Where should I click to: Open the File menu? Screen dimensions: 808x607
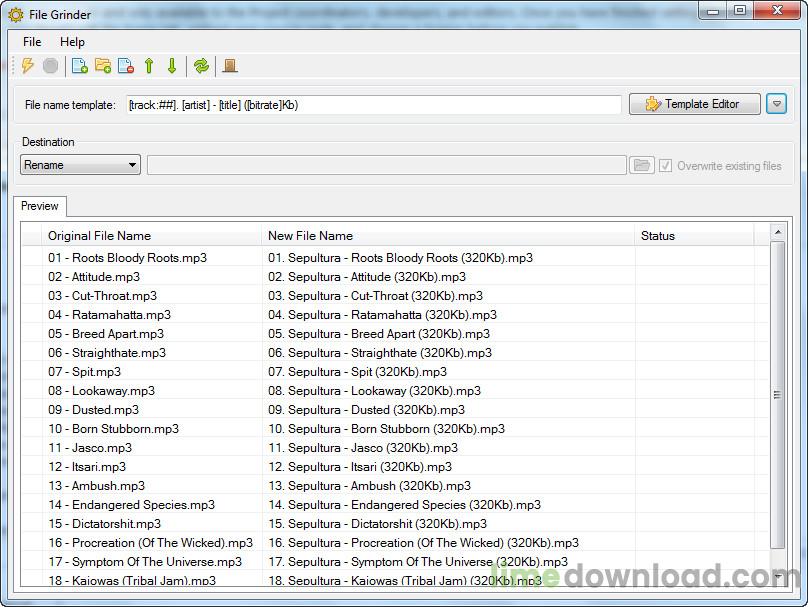[32, 42]
